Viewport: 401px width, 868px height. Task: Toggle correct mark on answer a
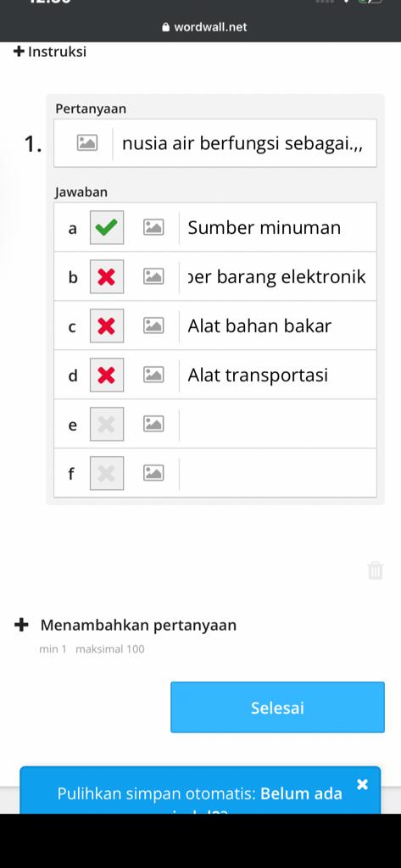[107, 227]
